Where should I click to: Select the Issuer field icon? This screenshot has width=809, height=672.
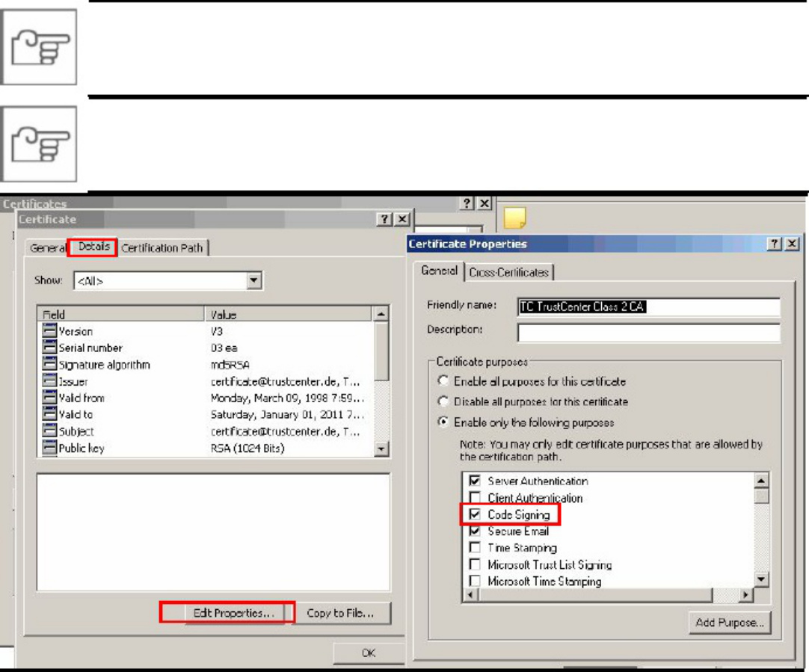[49, 381]
